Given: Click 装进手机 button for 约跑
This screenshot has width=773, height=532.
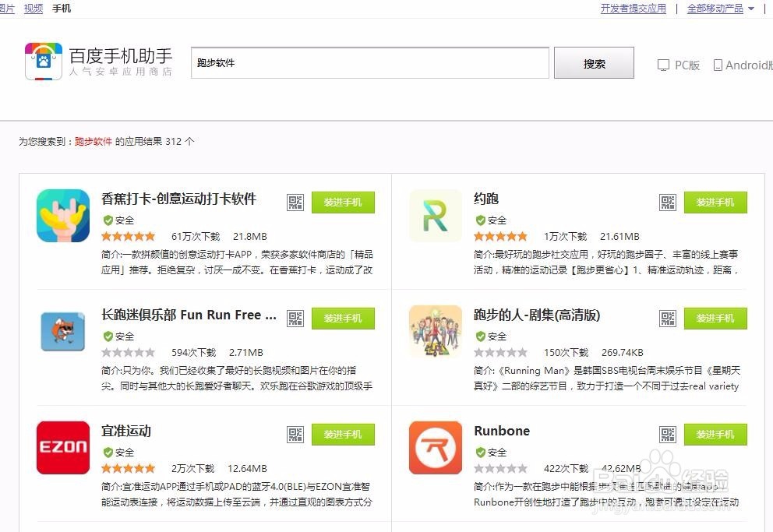Looking at the screenshot, I should pos(715,203).
